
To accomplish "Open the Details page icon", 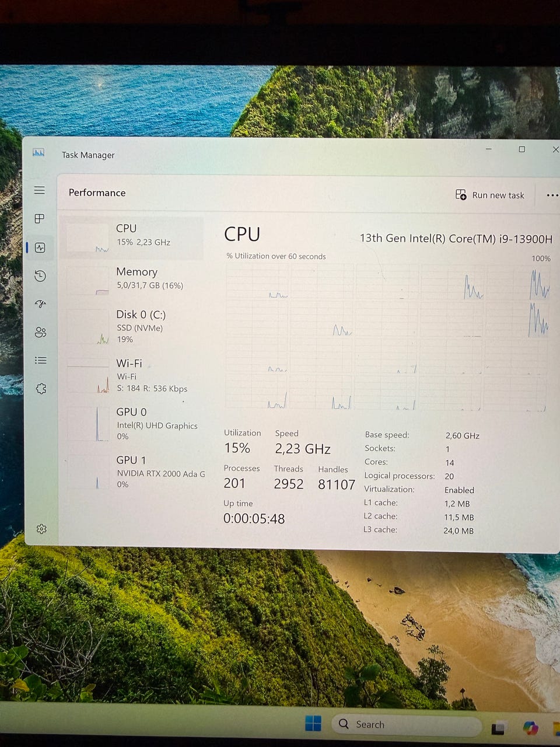I will click(40, 360).
